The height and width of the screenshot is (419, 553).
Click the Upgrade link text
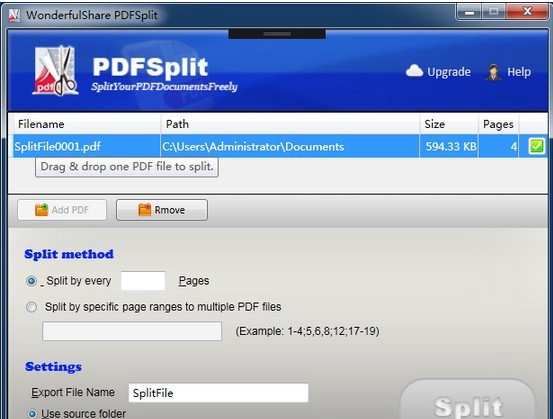(449, 72)
